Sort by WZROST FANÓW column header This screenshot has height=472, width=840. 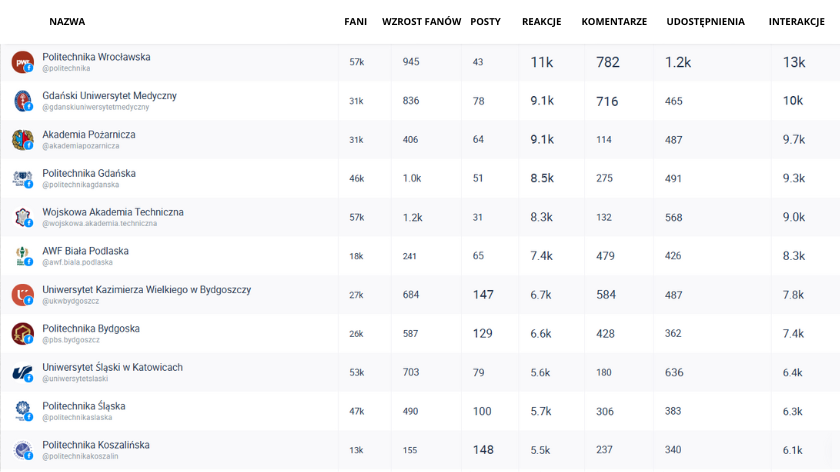[421, 21]
